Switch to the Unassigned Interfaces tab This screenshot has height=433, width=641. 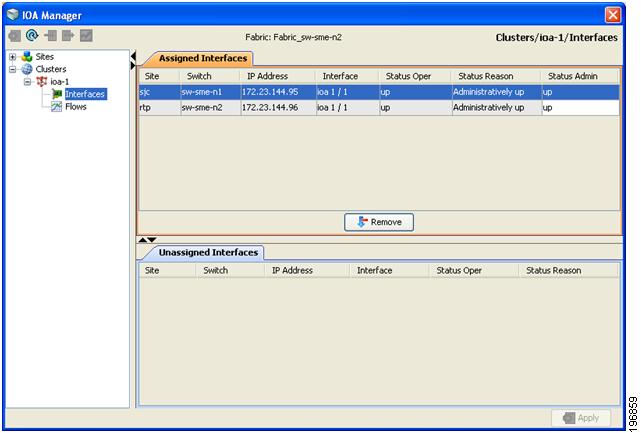(208, 253)
